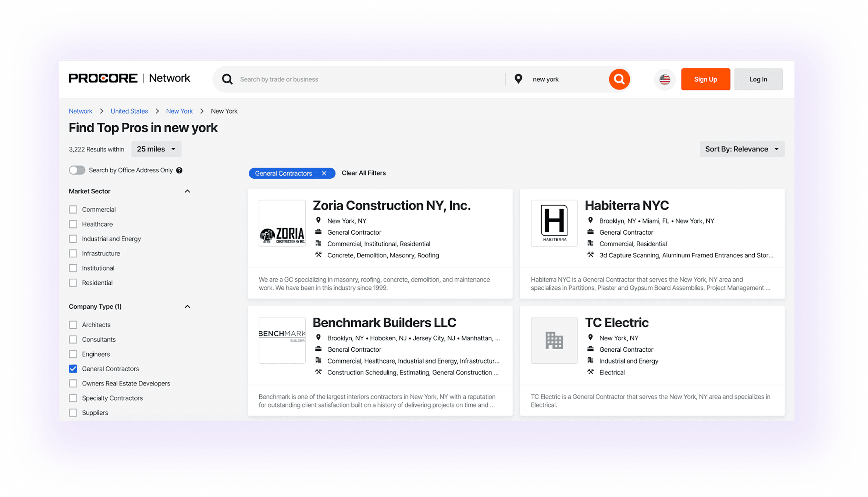Click the location pin icon beside 'new york'
The image size is (868, 497).
point(518,79)
